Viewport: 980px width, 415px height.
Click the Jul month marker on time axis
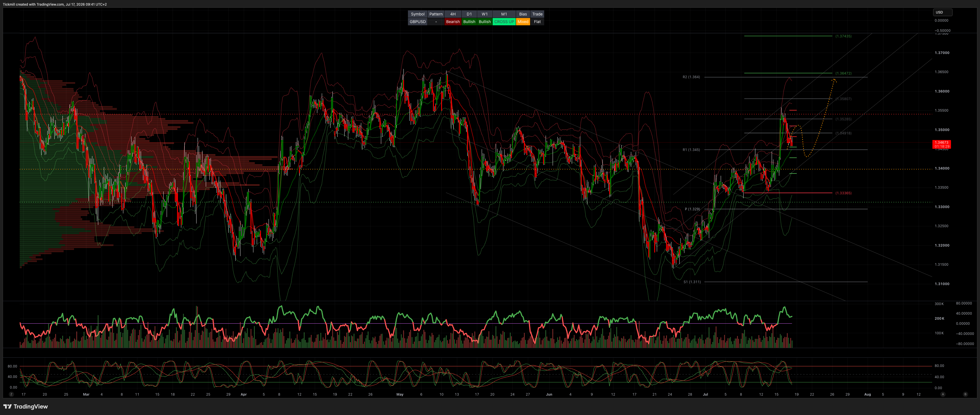pos(705,394)
